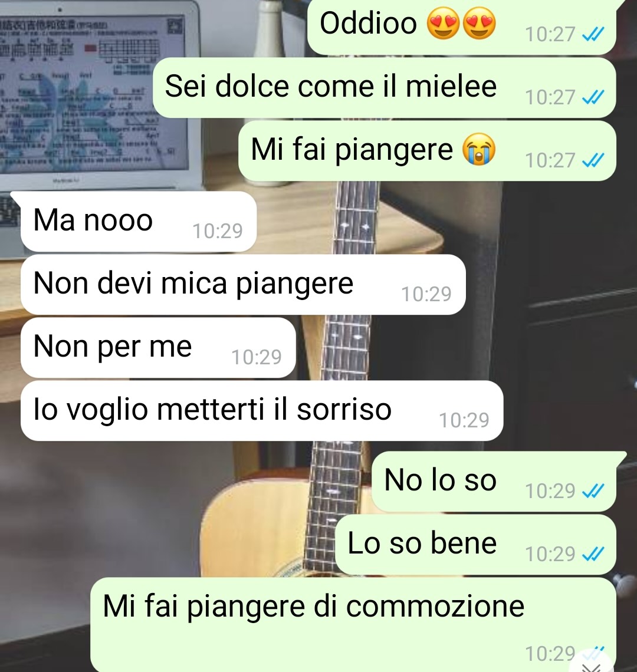This screenshot has width=637, height=672.
Task: Tap the Lo so bene message text
Action: (422, 542)
